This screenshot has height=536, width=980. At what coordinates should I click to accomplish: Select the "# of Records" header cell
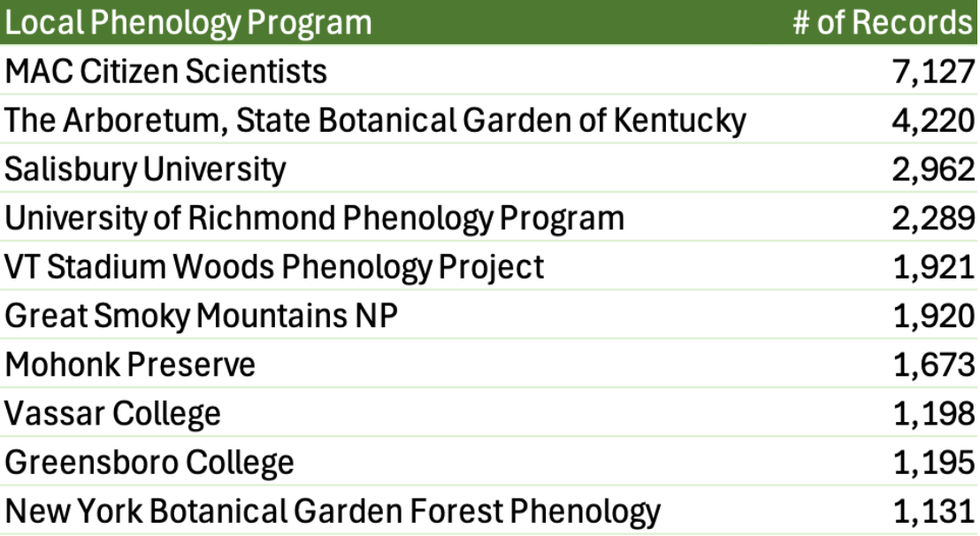click(883, 23)
